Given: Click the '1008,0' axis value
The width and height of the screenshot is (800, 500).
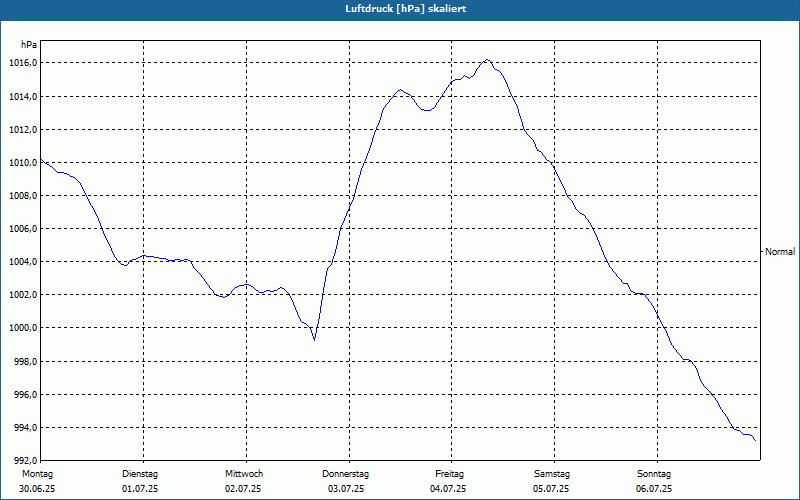Looking at the screenshot, I should tap(23, 196).
